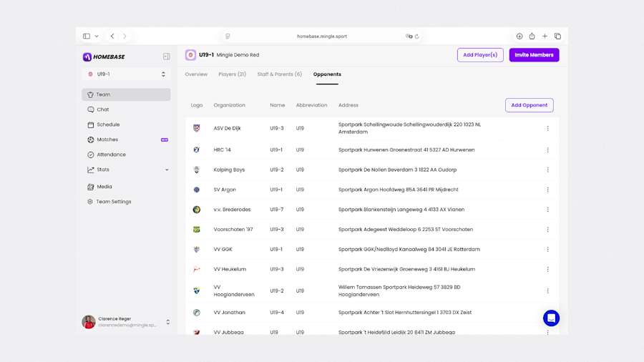
Task: Open the VV Heukelum row options menu
Action: coord(547,270)
